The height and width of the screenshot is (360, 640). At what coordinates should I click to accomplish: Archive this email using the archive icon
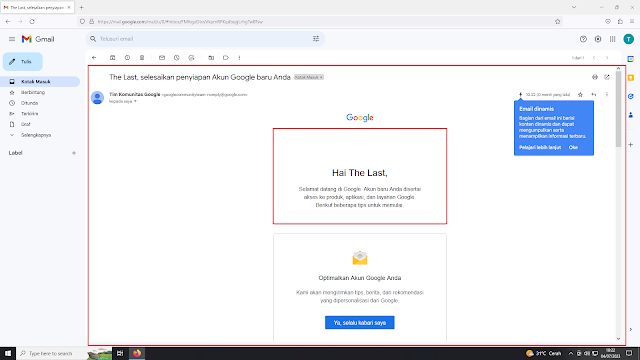point(113,58)
